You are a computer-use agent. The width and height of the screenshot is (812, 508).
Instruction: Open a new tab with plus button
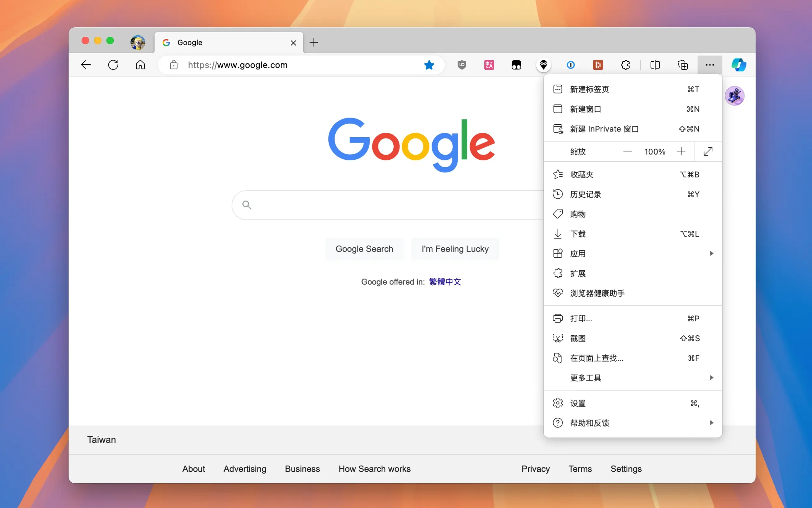(x=314, y=42)
